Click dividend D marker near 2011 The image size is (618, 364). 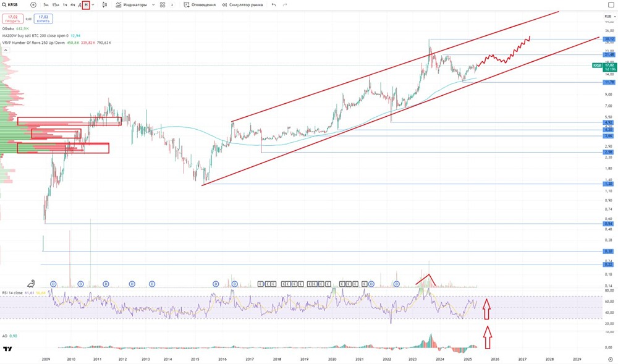[106, 284]
